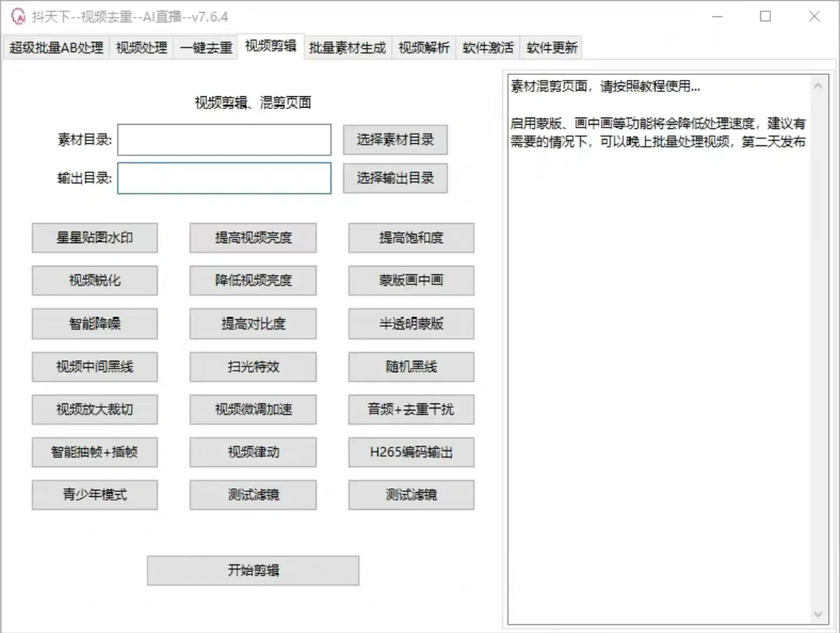Image resolution: width=840 pixels, height=633 pixels.
Task: Click 选择输出目录 to pick output folder
Action: click(x=395, y=178)
